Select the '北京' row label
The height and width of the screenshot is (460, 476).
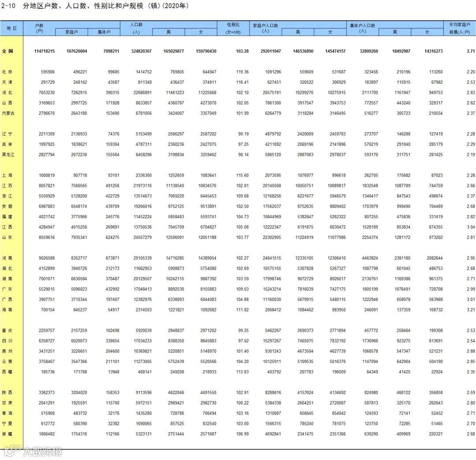click(7, 72)
